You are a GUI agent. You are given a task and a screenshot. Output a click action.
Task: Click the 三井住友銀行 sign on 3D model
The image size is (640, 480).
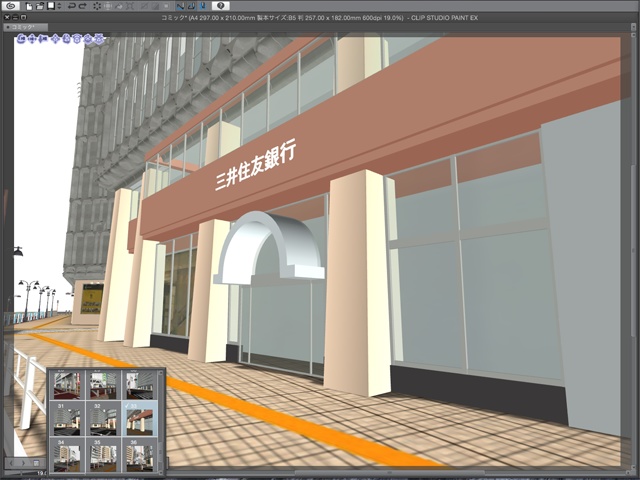(x=255, y=164)
